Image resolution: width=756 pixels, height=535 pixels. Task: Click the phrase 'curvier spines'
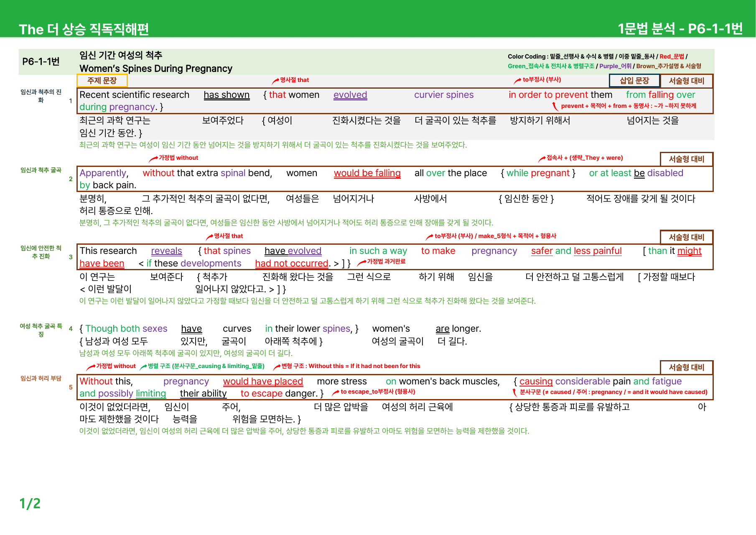point(444,95)
